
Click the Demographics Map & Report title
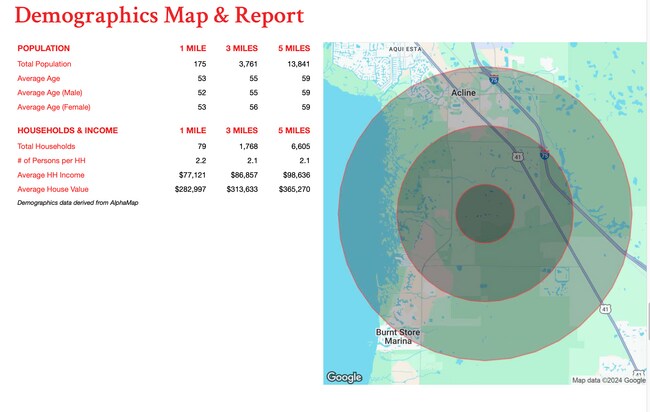[160, 17]
